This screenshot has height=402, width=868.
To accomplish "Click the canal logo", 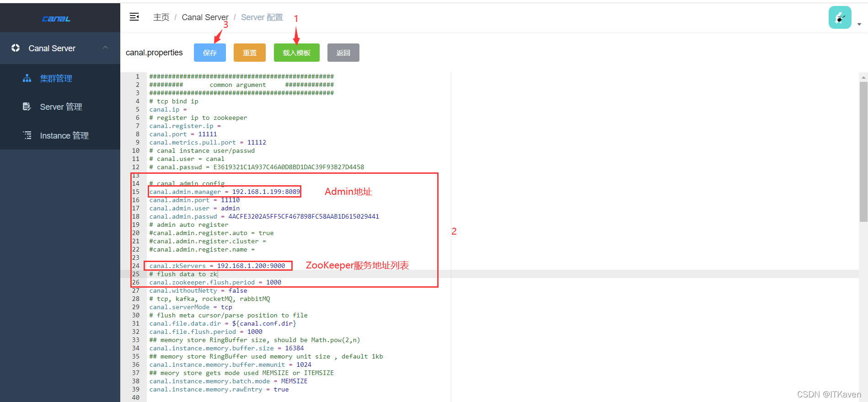I will coord(56,19).
